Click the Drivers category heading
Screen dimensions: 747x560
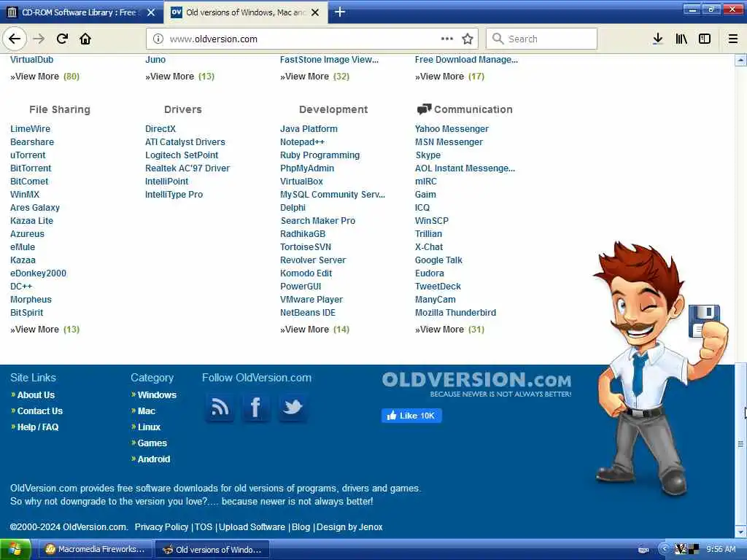tap(183, 109)
